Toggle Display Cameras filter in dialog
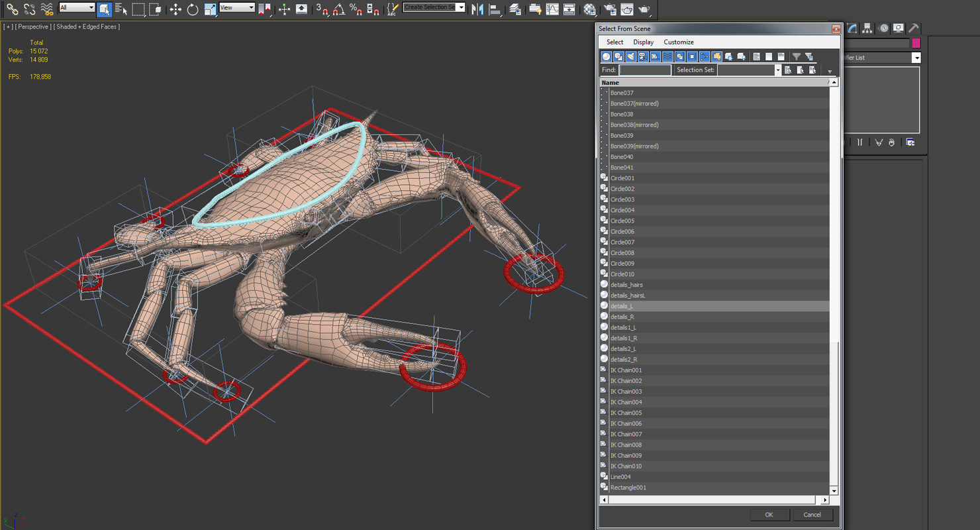 [643, 56]
